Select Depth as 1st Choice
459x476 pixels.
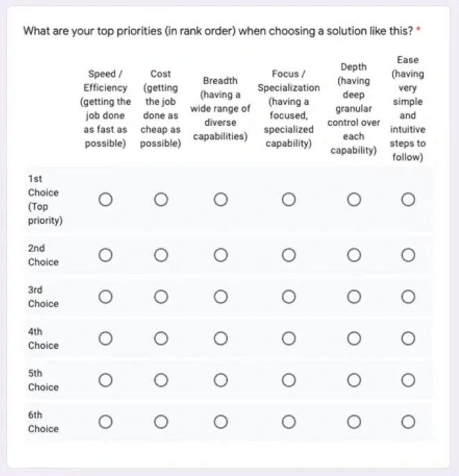[x=353, y=199]
